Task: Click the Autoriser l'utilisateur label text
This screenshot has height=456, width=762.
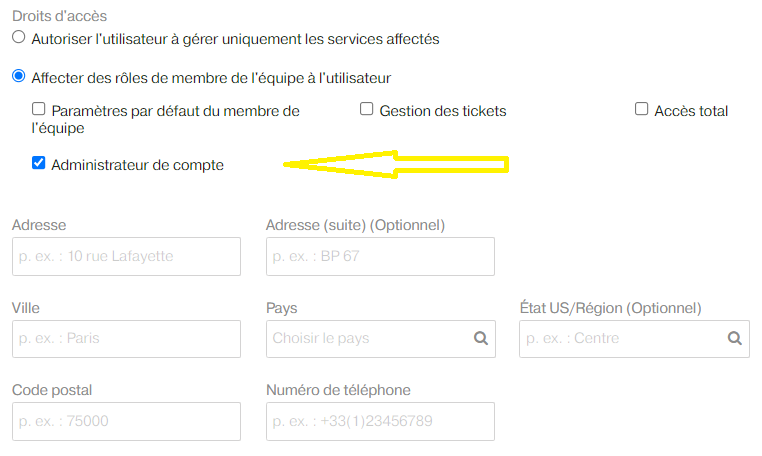Action: coord(235,39)
